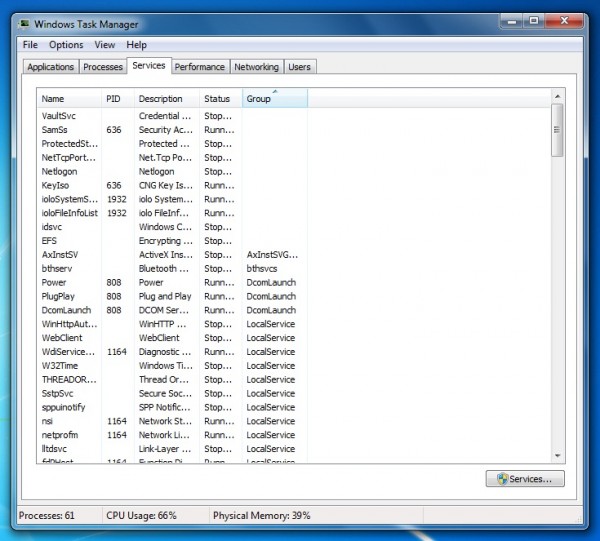
Task: Select the WinHttpAut... service row
Action: click(172, 324)
